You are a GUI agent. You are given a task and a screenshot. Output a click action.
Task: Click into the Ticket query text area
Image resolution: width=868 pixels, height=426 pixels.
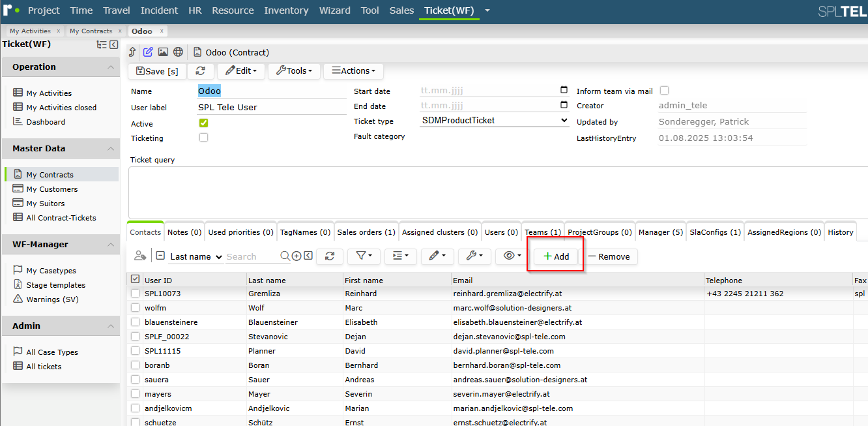498,192
